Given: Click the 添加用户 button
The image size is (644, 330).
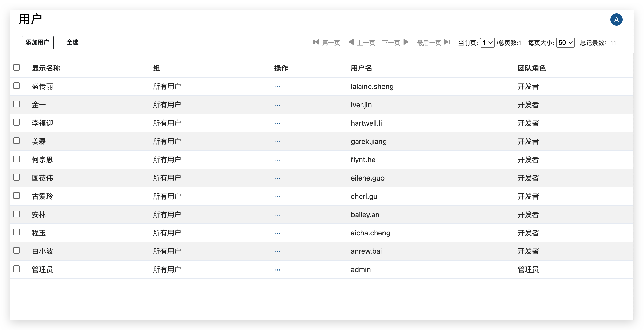Looking at the screenshot, I should 38,42.
